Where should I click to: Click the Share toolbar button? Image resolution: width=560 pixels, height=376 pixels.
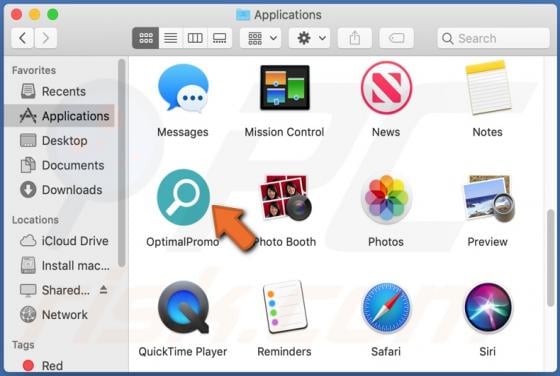(x=355, y=38)
